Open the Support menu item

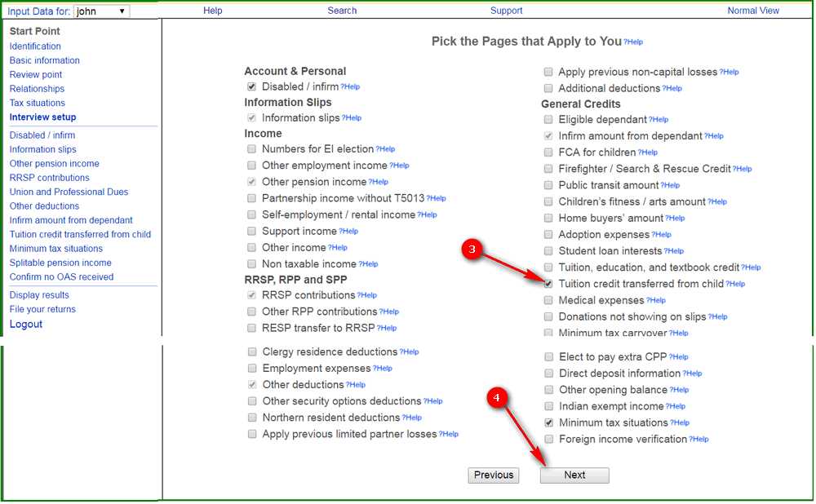click(506, 11)
